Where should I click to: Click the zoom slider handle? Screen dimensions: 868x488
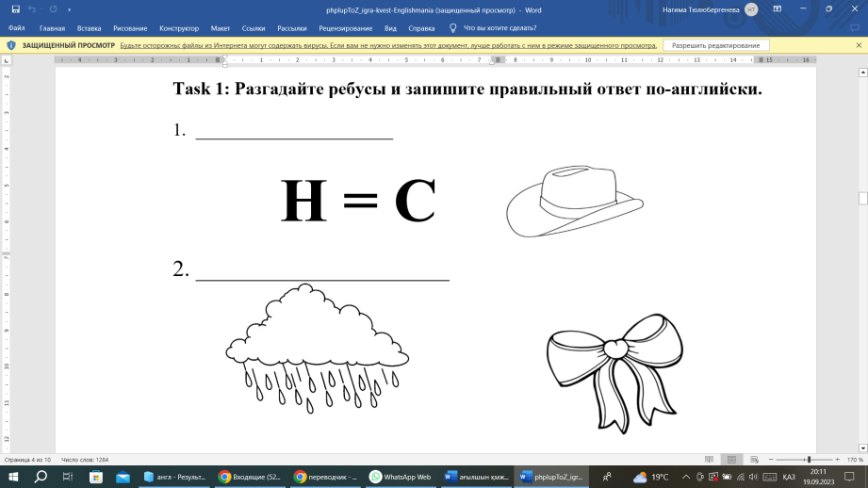click(809, 460)
